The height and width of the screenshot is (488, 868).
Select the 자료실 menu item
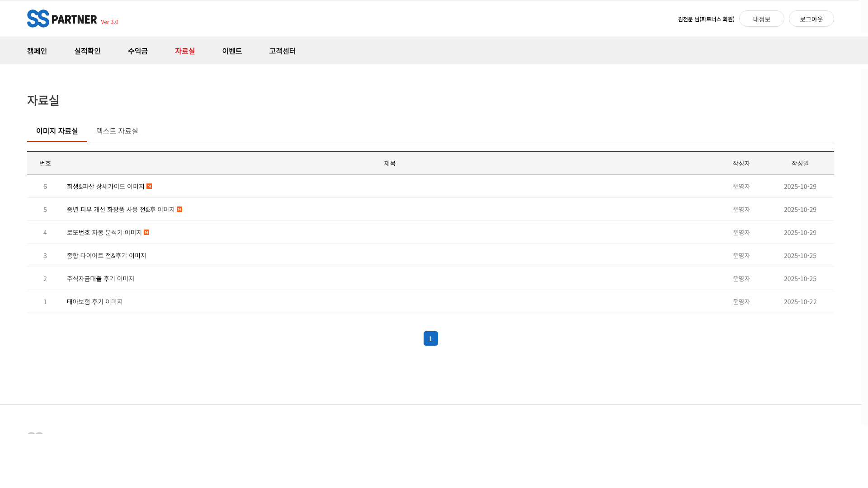point(184,51)
